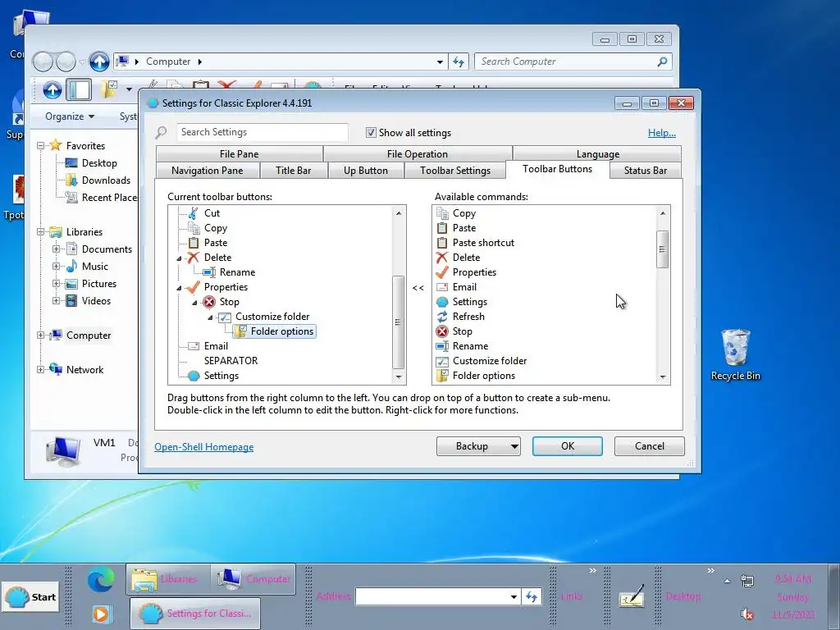Screen dimensions: 840x630
Task: Select the Stop icon in current toolbar buttons
Action: (209, 302)
